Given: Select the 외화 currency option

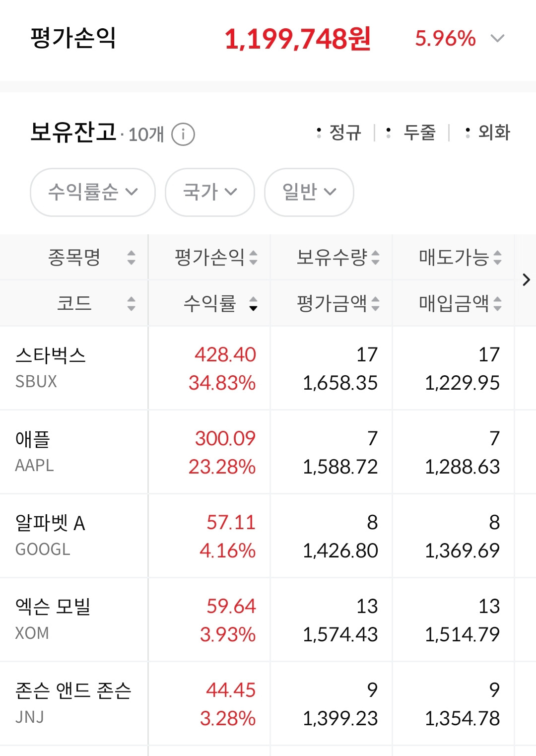Looking at the screenshot, I should tap(488, 133).
